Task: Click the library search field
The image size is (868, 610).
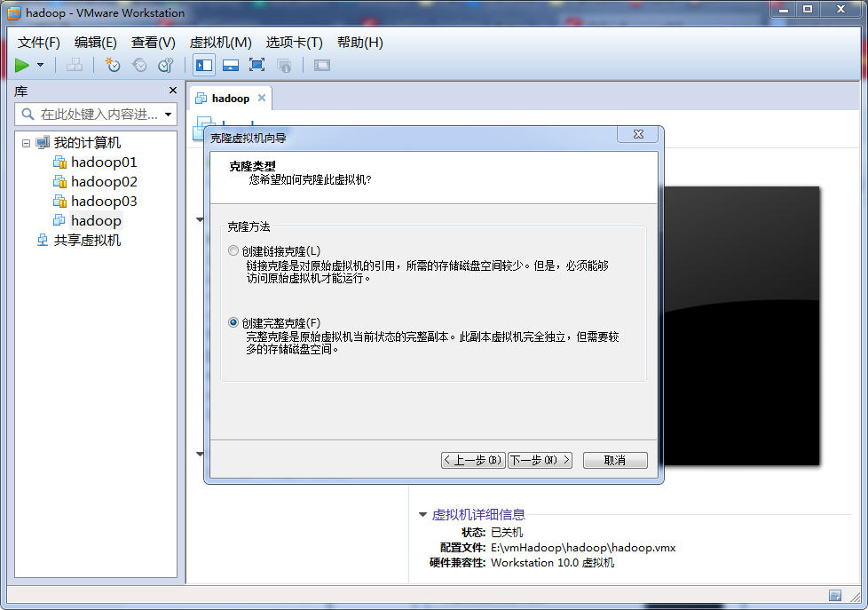Action: [96, 115]
